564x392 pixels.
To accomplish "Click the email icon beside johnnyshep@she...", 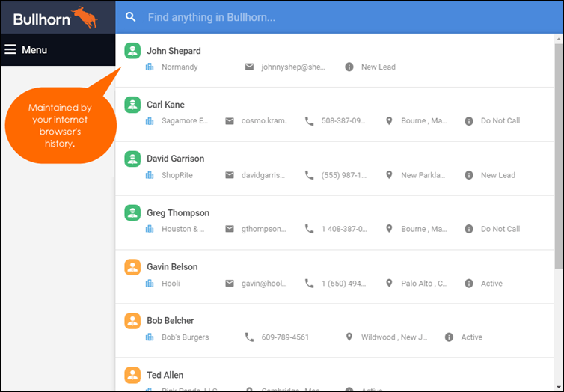I will point(249,67).
